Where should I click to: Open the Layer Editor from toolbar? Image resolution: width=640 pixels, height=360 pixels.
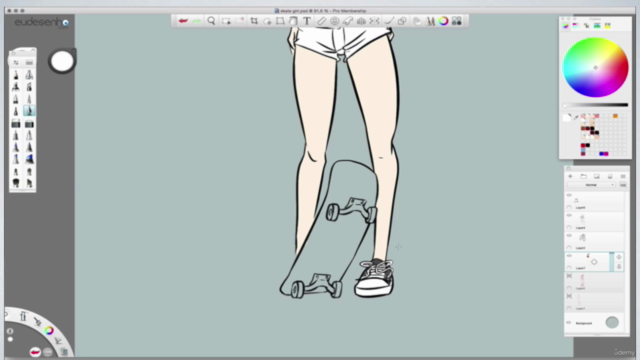(417, 21)
